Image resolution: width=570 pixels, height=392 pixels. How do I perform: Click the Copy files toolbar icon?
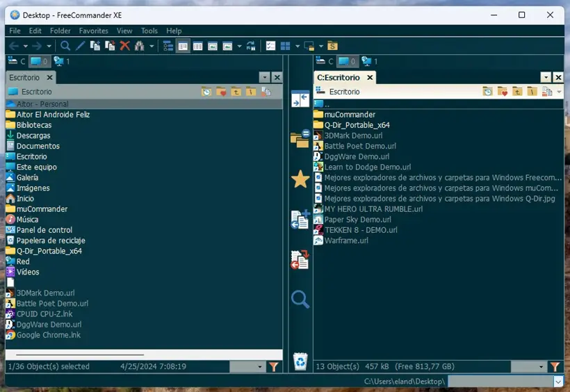click(95, 46)
